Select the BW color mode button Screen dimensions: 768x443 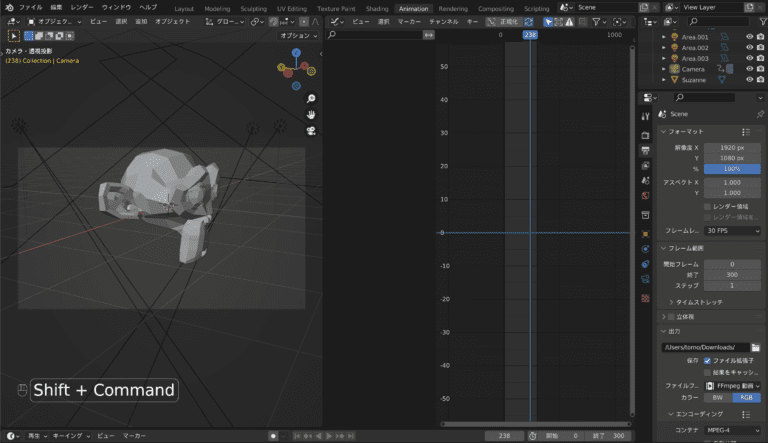click(x=718, y=398)
